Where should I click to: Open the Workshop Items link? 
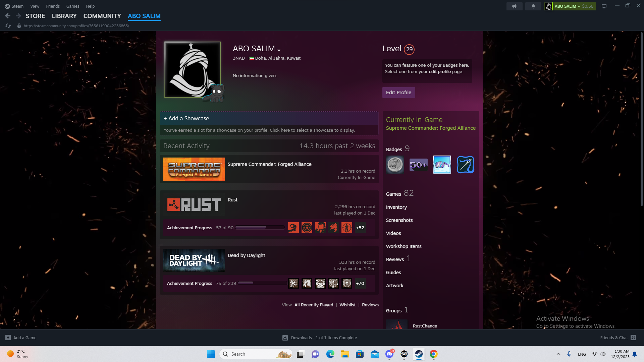click(404, 246)
